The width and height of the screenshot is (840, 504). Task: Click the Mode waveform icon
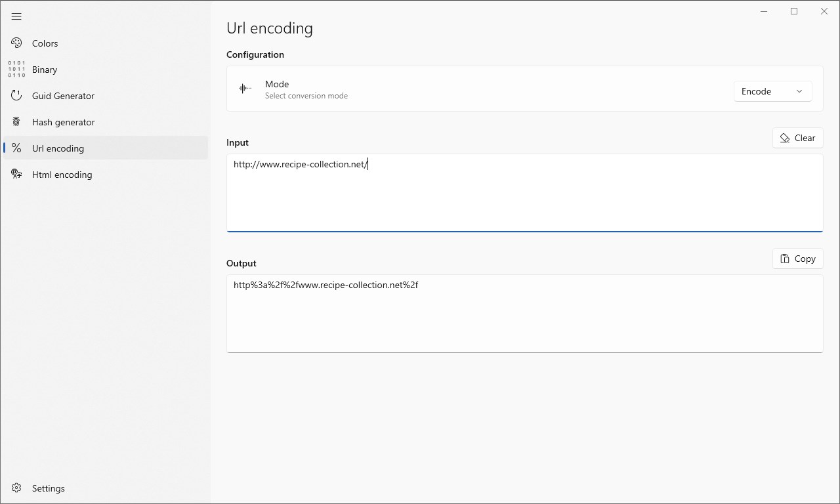coord(245,89)
